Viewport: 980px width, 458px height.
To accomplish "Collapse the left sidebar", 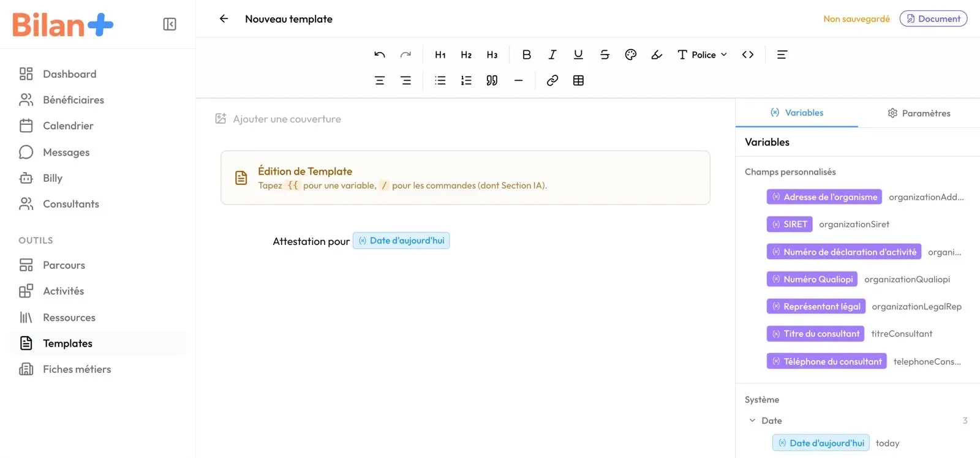I will (170, 24).
